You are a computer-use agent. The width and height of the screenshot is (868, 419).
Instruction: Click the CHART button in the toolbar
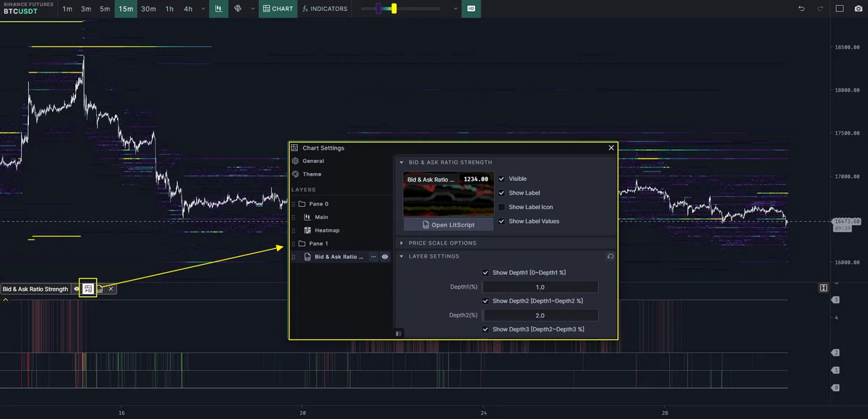278,9
